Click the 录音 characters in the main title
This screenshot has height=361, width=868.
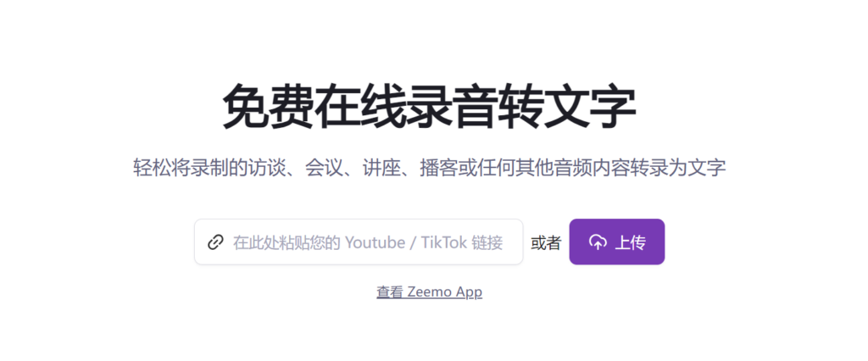(x=452, y=106)
